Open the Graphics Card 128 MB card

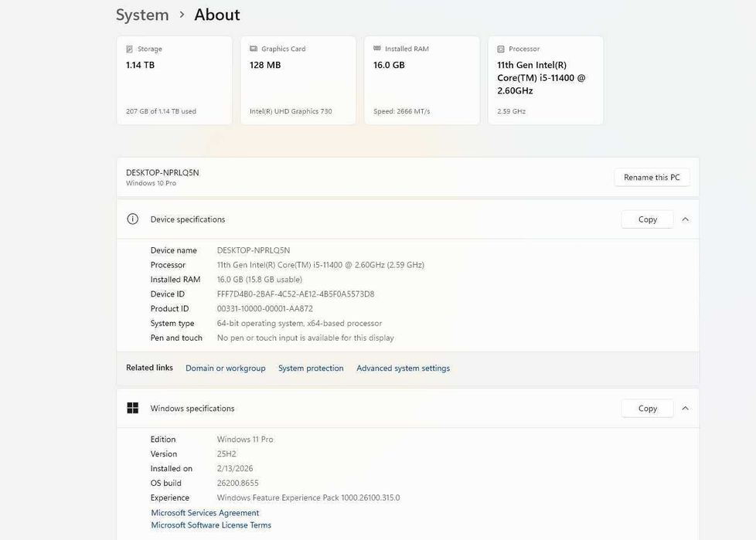point(298,80)
